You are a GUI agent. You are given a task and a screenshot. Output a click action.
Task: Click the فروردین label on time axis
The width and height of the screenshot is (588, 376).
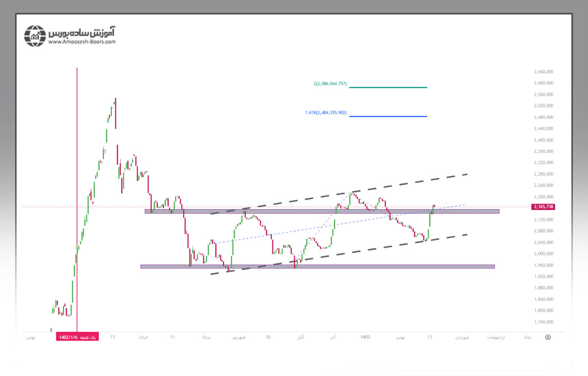click(x=462, y=337)
